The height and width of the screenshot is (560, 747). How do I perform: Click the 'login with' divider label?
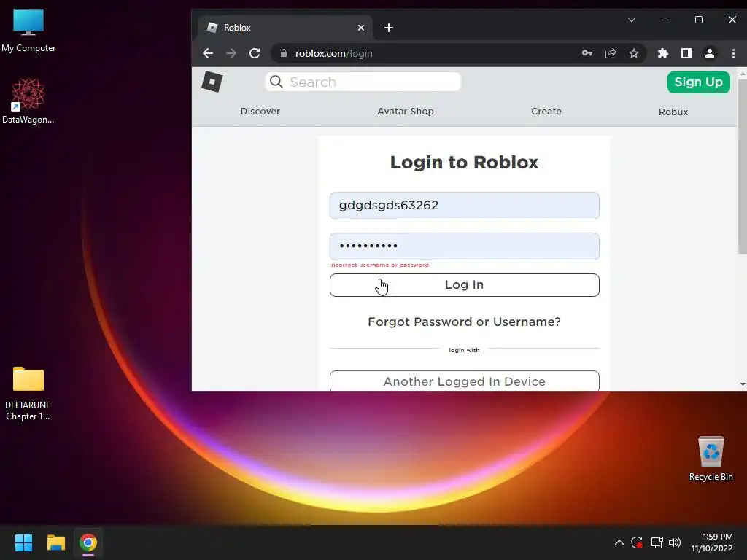click(x=464, y=350)
